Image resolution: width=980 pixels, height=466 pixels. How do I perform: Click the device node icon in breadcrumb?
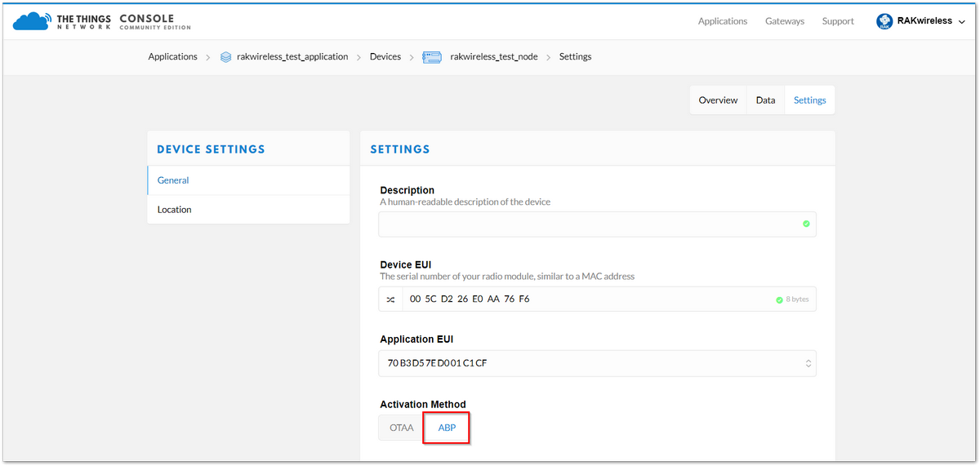coord(432,57)
